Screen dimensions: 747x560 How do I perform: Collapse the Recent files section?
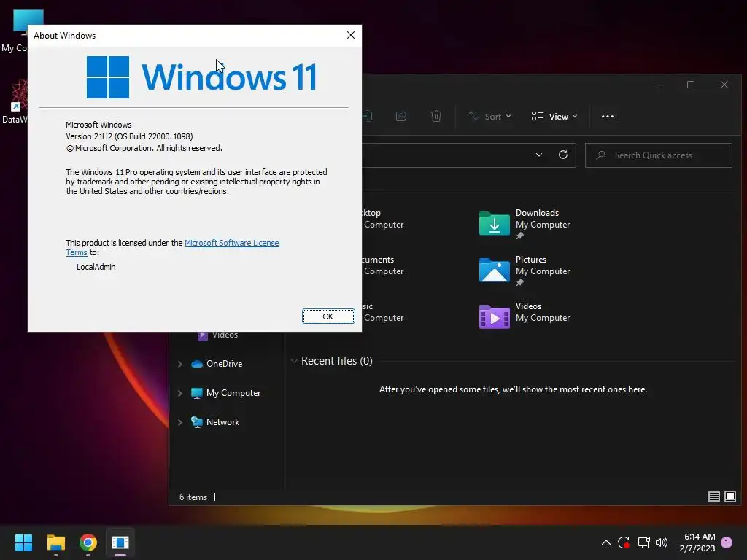click(294, 361)
